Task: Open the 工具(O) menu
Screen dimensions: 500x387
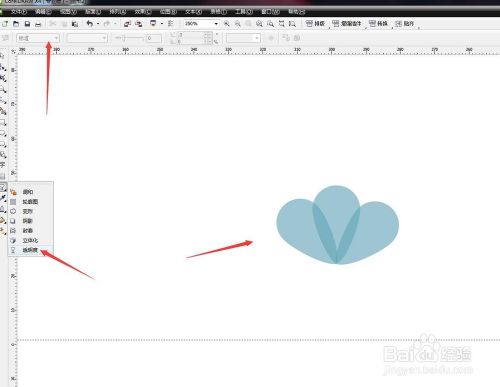Action: click(244, 12)
